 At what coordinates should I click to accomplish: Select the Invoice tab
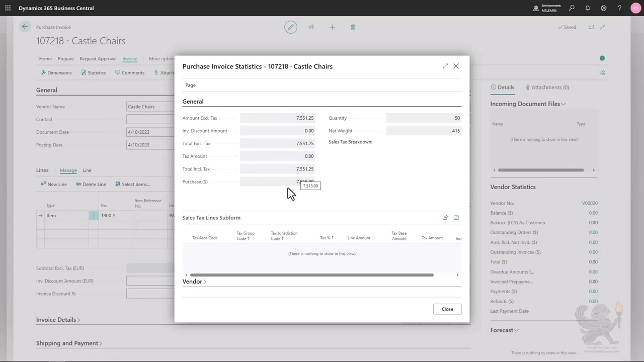coord(129,59)
